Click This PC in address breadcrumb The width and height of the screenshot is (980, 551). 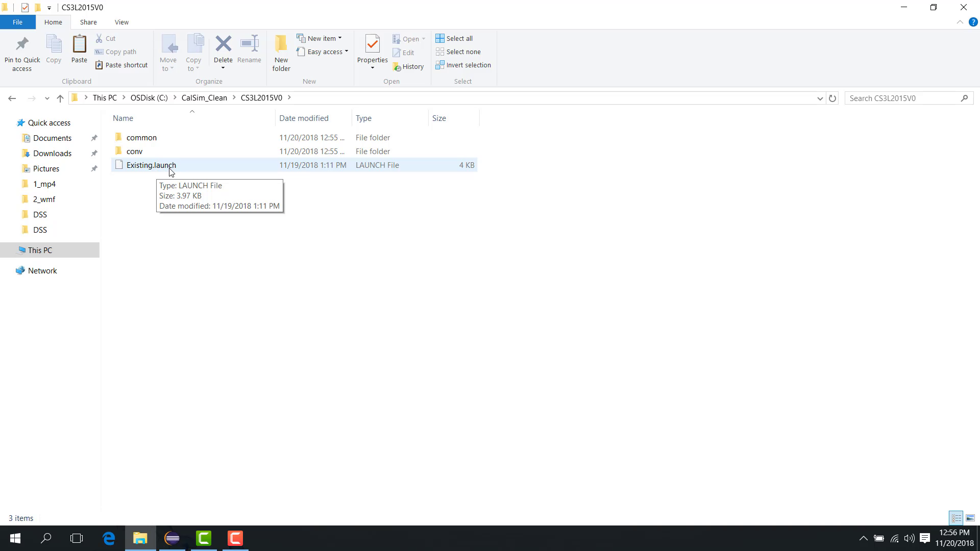(x=105, y=98)
